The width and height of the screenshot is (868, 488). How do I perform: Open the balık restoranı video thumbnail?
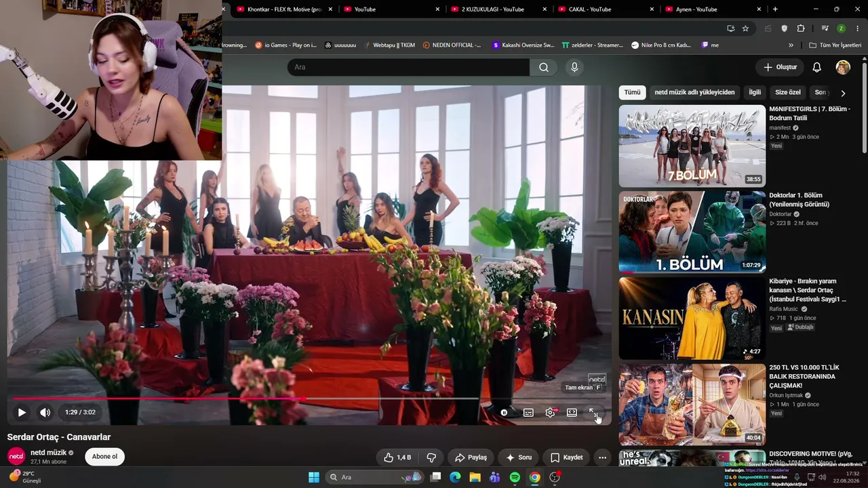pos(692,405)
